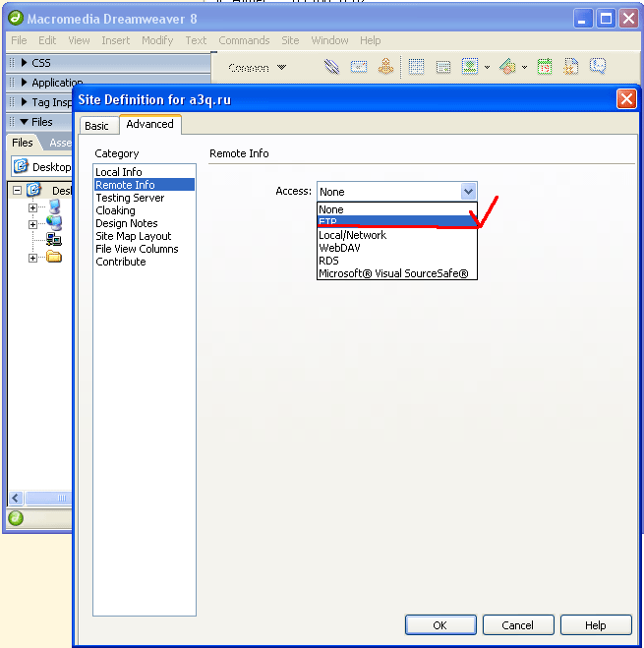Viewport: 644px width, 648px height.
Task: Click the Dreamweaver logo in the title bar
Action: pos(16,18)
